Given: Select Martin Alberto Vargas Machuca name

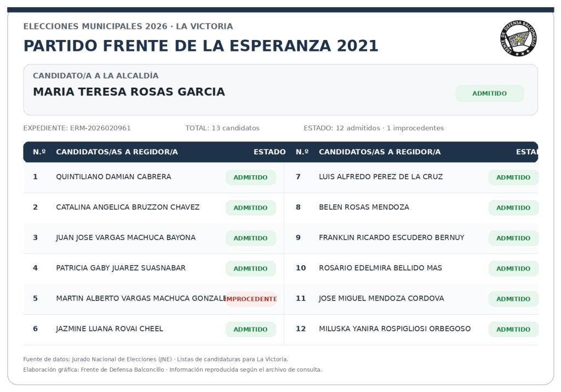Looking at the screenshot, I should click(141, 298).
